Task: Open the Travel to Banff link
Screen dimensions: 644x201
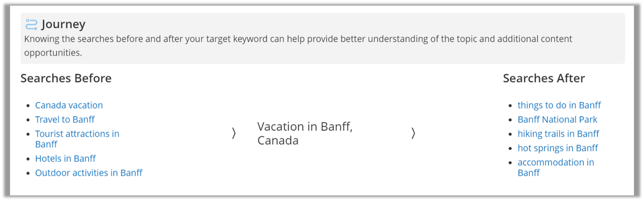Action: 65,120
